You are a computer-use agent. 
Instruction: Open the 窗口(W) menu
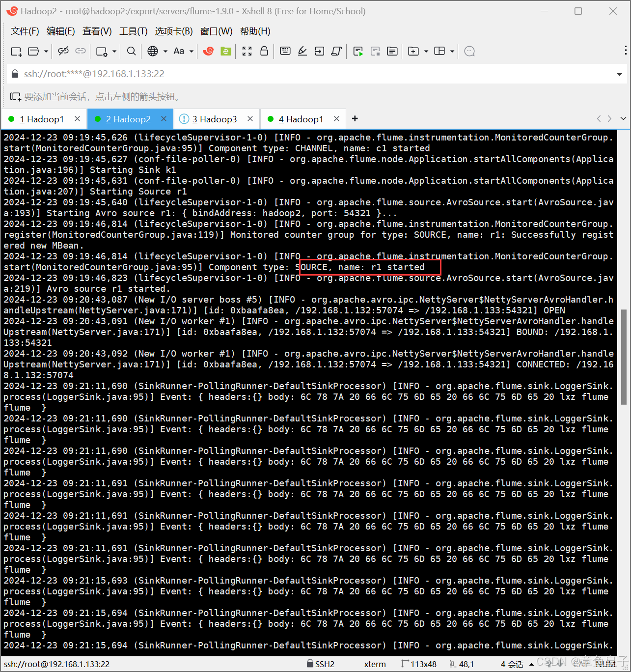[216, 31]
